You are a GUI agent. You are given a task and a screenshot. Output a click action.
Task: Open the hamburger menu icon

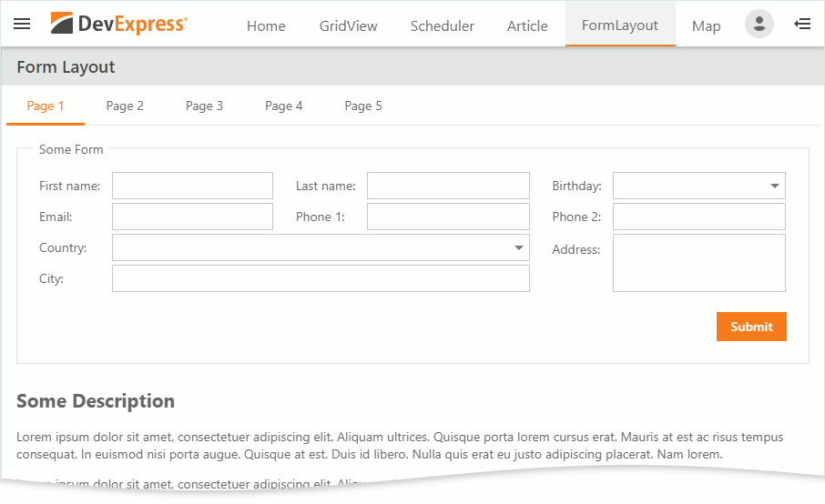(22, 24)
